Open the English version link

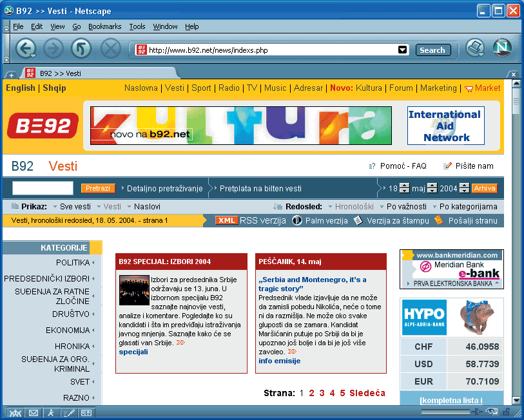tap(21, 88)
